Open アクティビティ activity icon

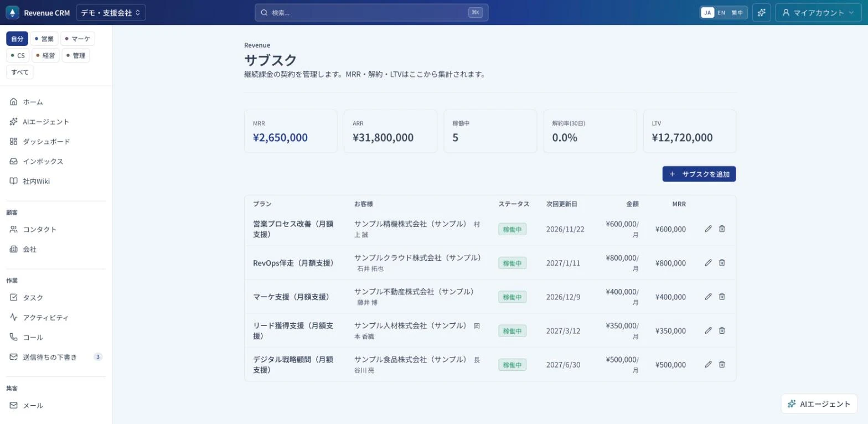point(13,317)
